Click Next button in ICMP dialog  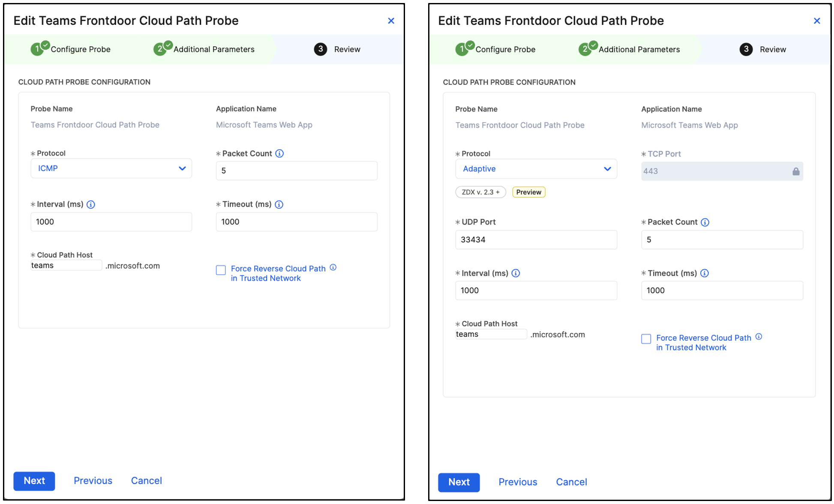tap(34, 481)
